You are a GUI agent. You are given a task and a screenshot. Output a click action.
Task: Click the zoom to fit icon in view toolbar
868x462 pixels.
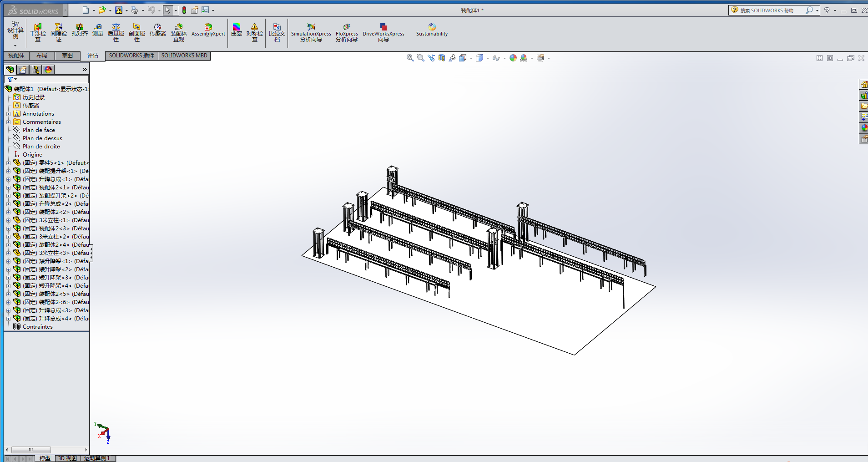tap(410, 58)
